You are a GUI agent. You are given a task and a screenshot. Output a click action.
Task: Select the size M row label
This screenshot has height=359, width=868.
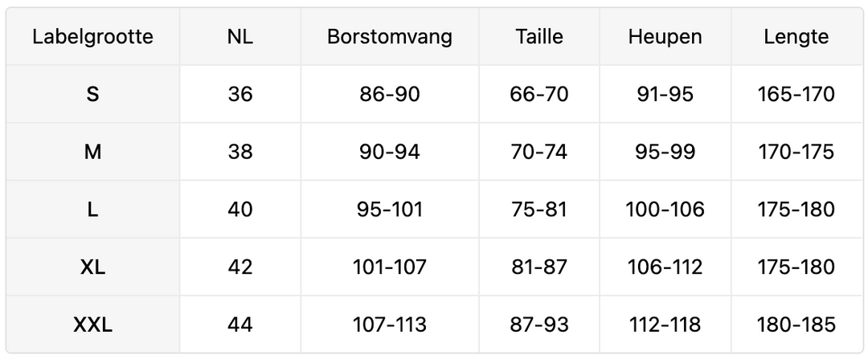tap(92, 152)
